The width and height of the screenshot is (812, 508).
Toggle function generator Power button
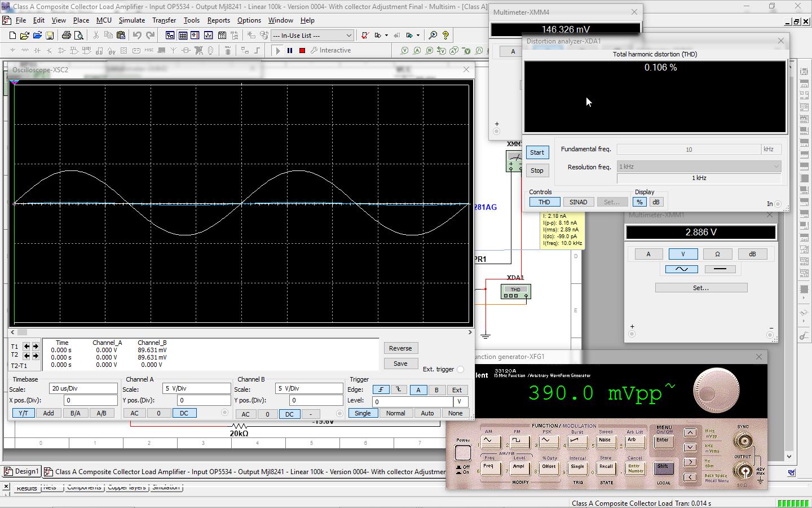463,453
